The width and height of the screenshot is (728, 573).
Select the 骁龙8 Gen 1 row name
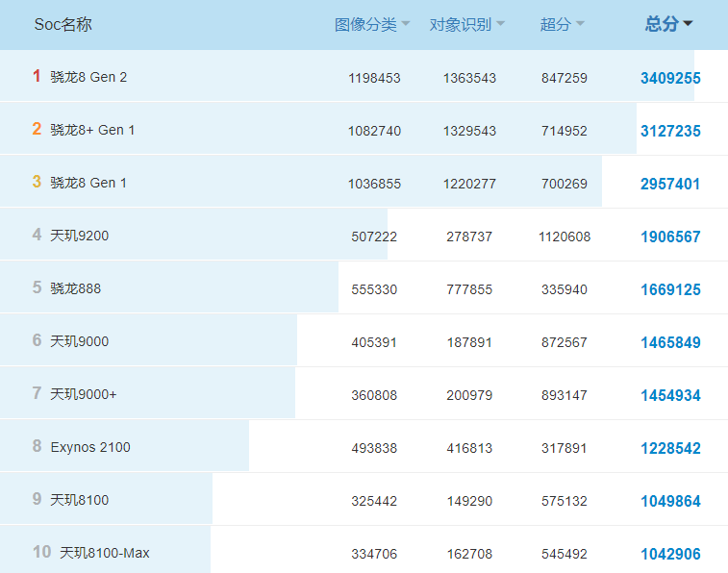pos(88,183)
